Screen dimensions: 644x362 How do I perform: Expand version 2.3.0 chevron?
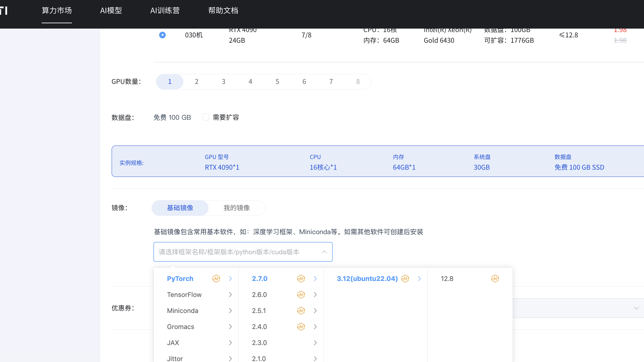click(315, 343)
